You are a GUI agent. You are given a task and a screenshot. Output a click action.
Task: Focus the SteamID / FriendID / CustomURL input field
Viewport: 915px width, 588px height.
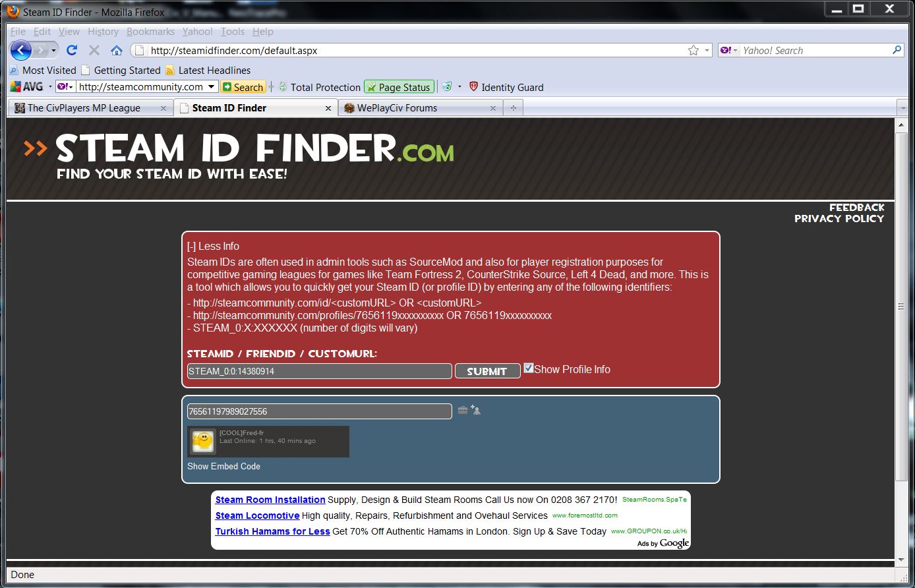[x=320, y=371]
